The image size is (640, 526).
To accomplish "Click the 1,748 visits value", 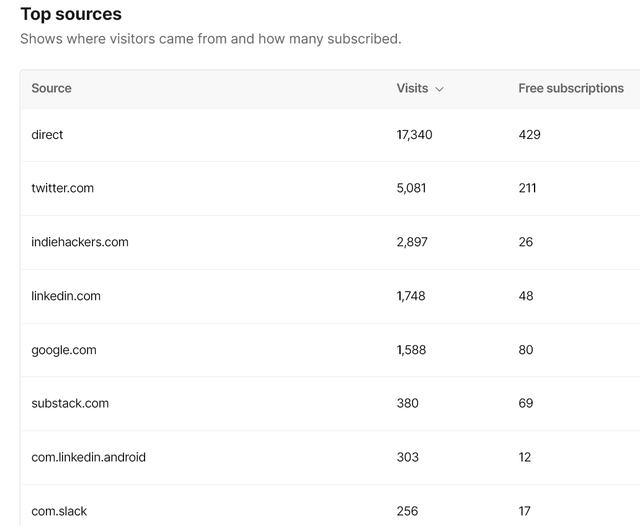I will (411, 296).
